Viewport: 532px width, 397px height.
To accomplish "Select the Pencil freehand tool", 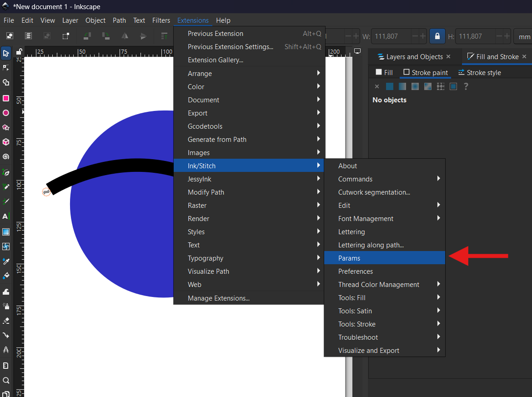I will [x=6, y=186].
